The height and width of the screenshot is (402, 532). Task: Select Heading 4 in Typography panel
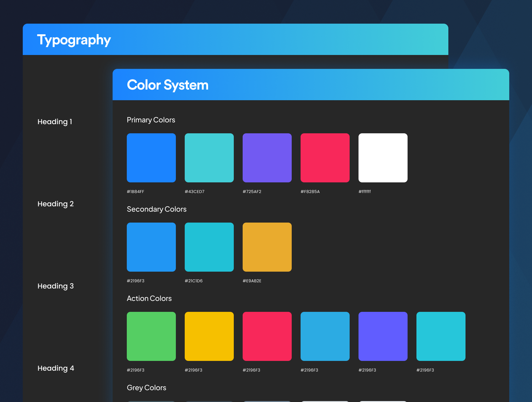coord(56,368)
